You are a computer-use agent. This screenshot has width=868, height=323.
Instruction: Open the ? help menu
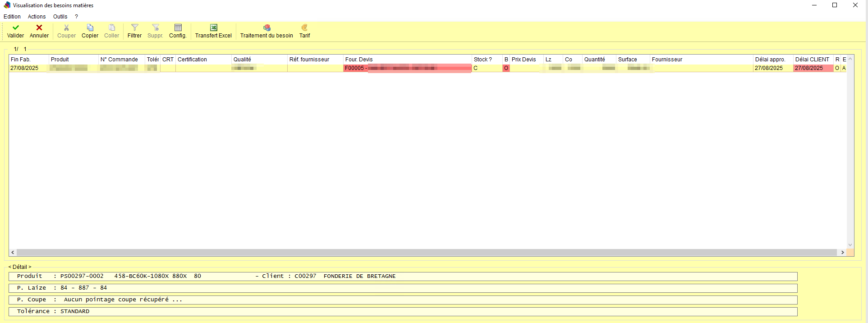pyautogui.click(x=76, y=17)
